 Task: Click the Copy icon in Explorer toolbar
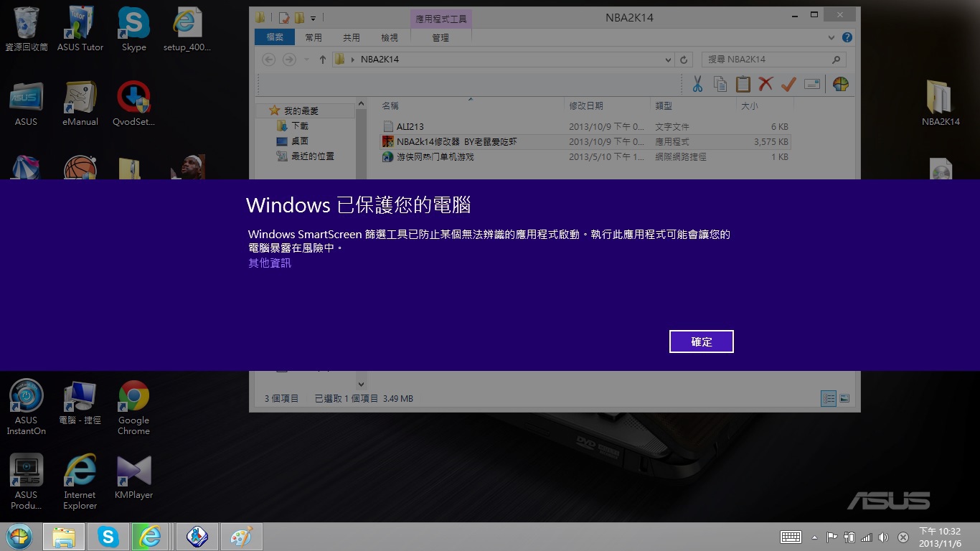720,84
